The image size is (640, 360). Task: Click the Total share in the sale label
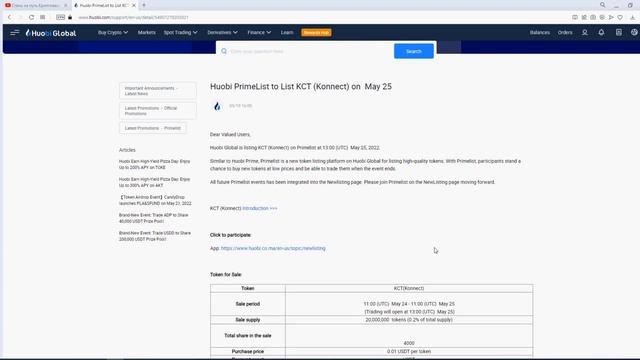248,336
